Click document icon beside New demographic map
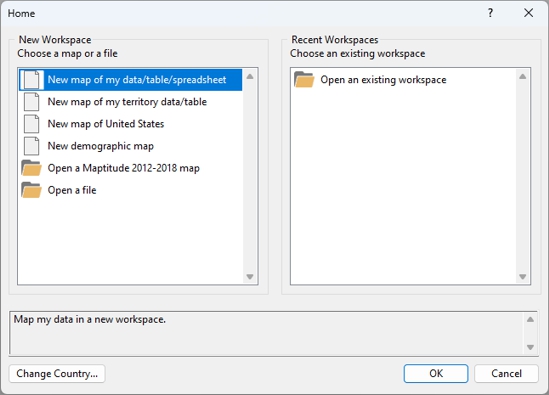Viewport: 549px width, 395px height. pos(32,146)
